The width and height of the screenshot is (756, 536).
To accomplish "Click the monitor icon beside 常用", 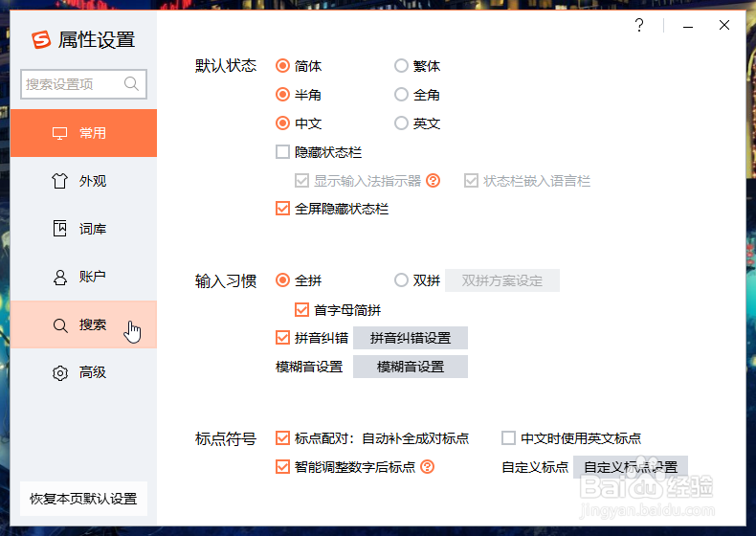I will click(59, 133).
